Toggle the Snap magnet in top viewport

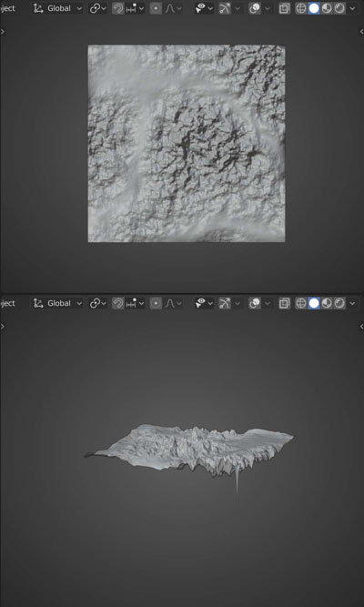[118, 8]
